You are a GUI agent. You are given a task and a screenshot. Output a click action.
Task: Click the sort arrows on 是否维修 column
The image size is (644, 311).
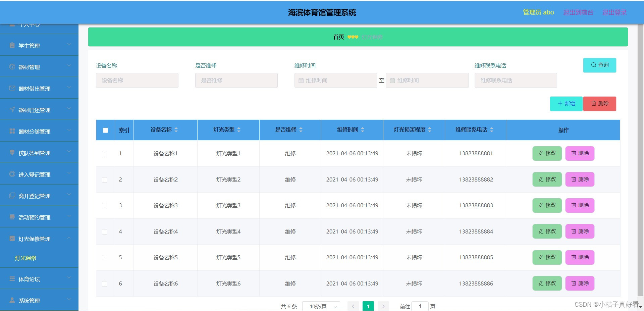pyautogui.click(x=301, y=130)
